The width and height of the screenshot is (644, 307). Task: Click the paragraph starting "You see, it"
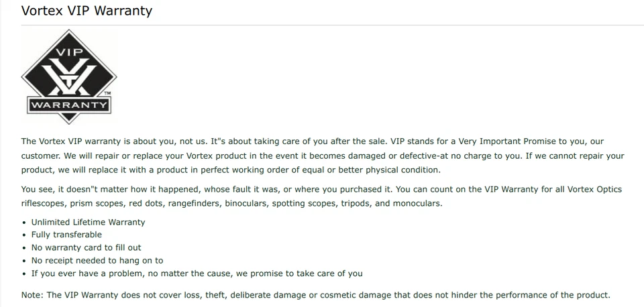(x=322, y=196)
